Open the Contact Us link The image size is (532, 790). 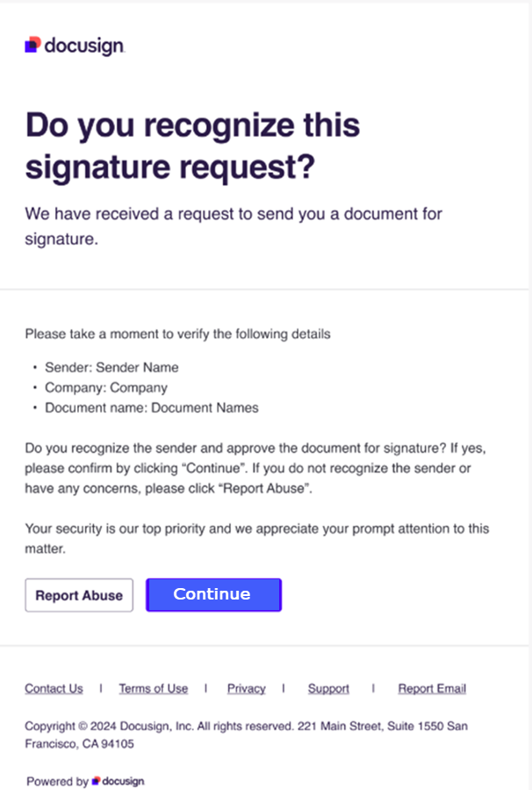point(54,688)
